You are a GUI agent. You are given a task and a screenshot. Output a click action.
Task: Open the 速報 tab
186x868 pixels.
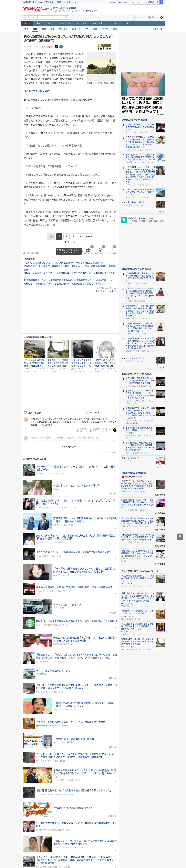coord(38,24)
